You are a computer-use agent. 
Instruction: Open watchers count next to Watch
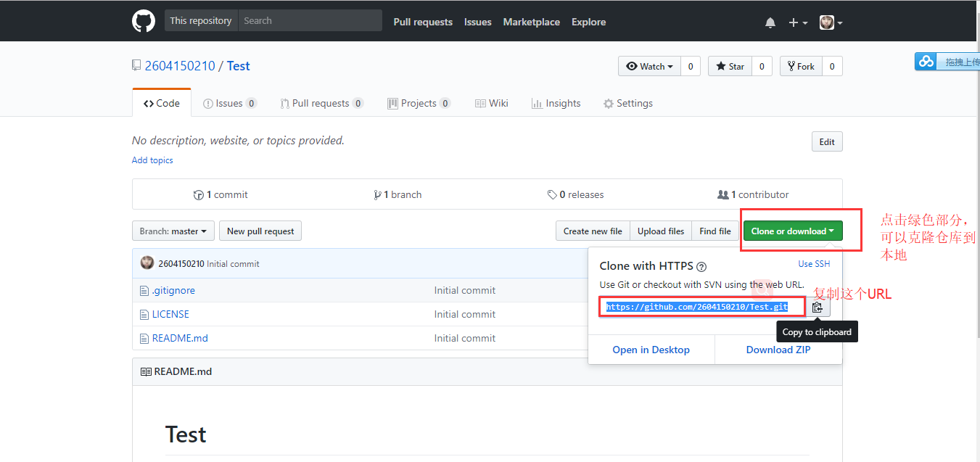[x=690, y=66]
